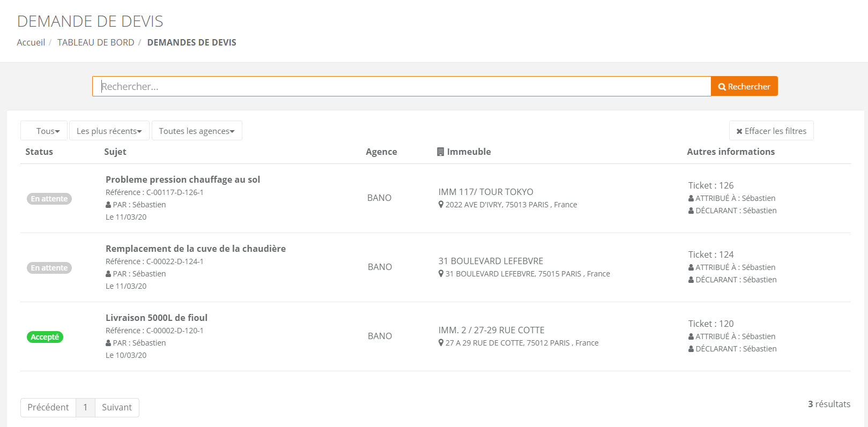Screen dimensions: 868x427
Task: Go to Accueil breadcrumb link
Action: (31, 42)
